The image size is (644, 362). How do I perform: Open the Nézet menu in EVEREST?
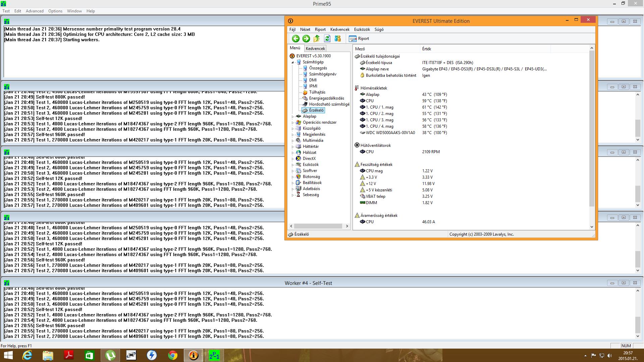coord(305,29)
